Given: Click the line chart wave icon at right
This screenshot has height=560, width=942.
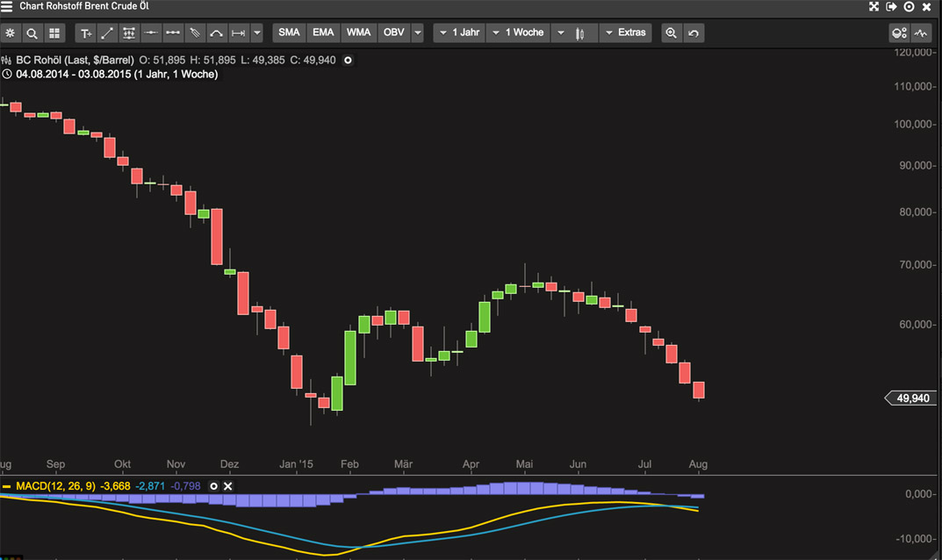Looking at the screenshot, I should pyautogui.click(x=921, y=33).
